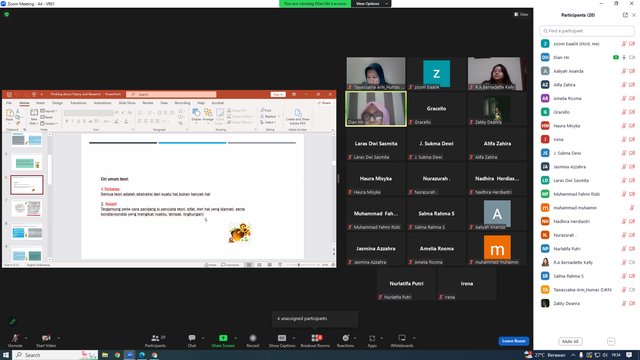Click the Windows Start button
The image size is (640, 360).
6,355
